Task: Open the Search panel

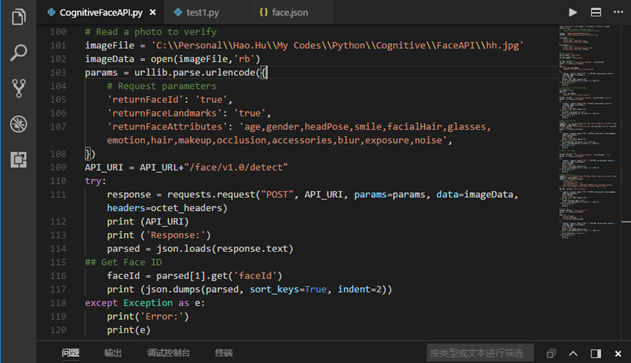Action: pyautogui.click(x=19, y=52)
